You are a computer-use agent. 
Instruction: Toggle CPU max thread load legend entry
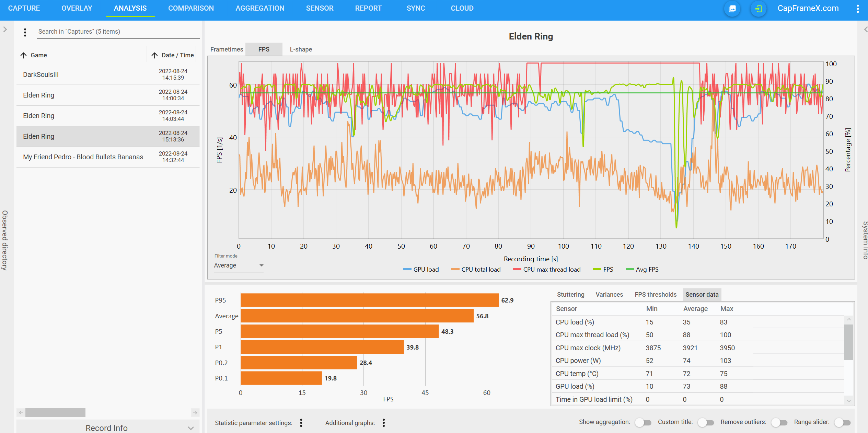[547, 270]
